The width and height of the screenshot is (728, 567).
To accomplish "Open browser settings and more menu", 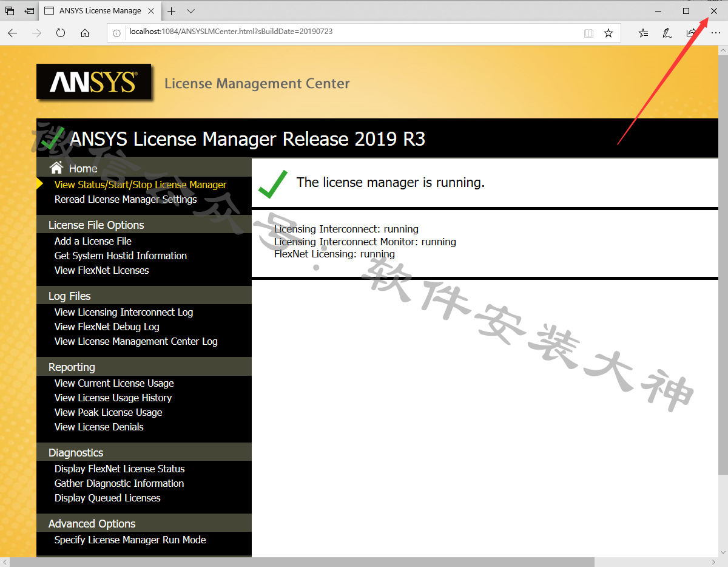I will tap(715, 33).
